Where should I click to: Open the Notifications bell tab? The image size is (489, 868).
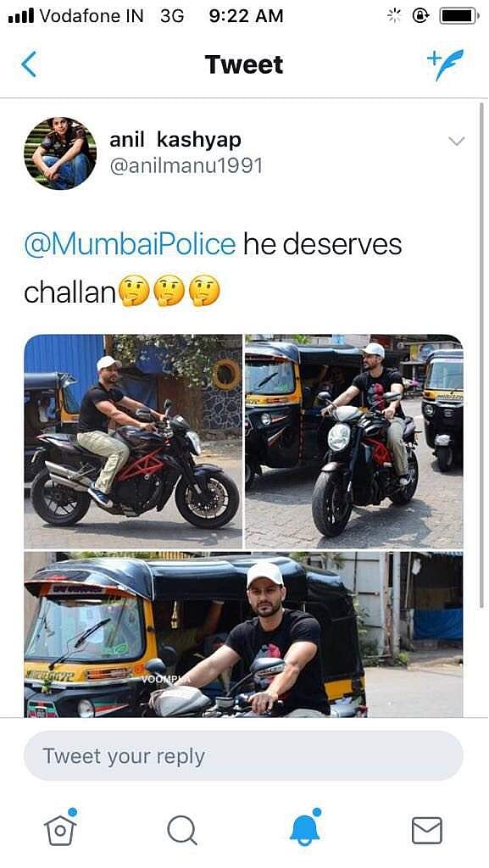tap(305, 827)
